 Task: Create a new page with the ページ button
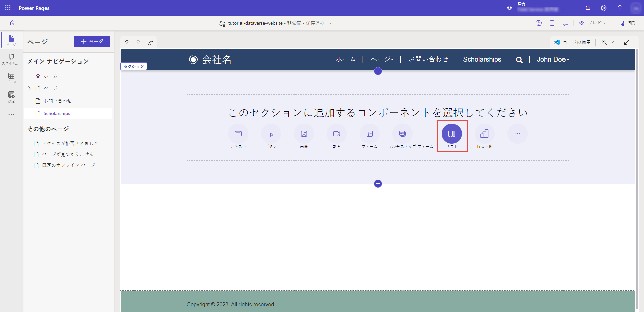click(x=92, y=42)
